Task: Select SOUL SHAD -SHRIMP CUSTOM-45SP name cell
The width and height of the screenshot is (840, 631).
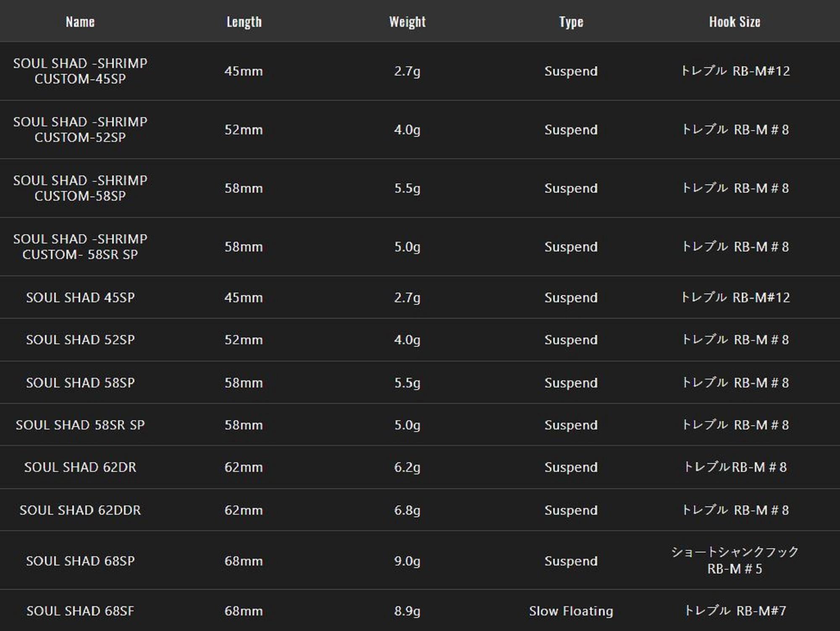Action: pos(80,71)
